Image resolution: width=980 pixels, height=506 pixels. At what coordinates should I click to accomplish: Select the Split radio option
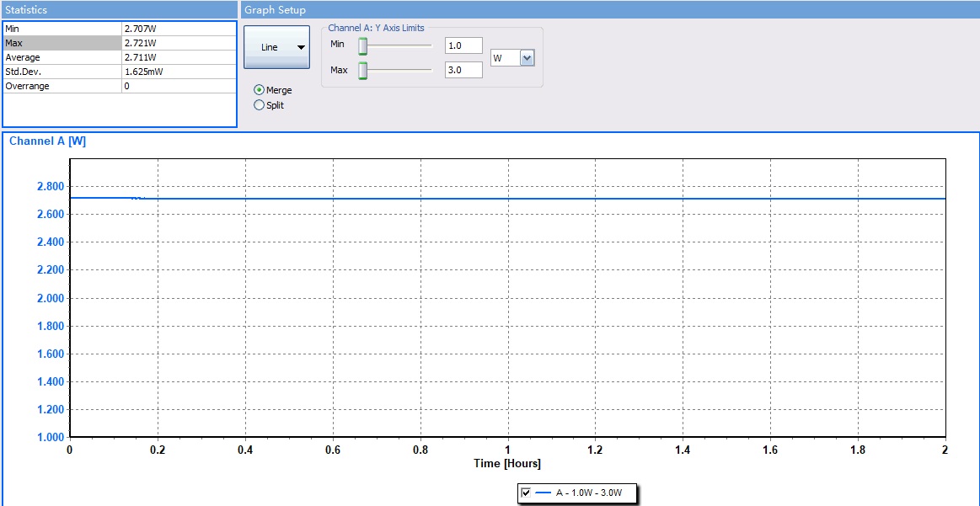point(260,105)
